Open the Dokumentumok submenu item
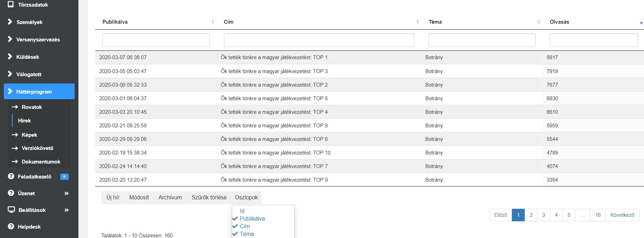The height and width of the screenshot is (238, 644). pos(41,162)
